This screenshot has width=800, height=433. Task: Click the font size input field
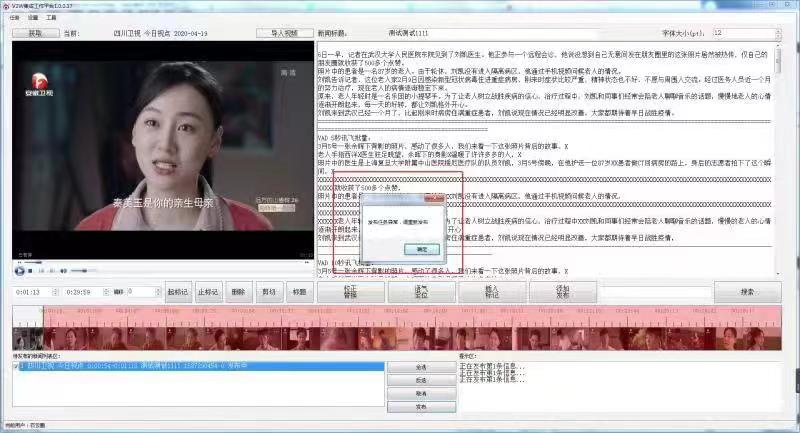point(745,33)
